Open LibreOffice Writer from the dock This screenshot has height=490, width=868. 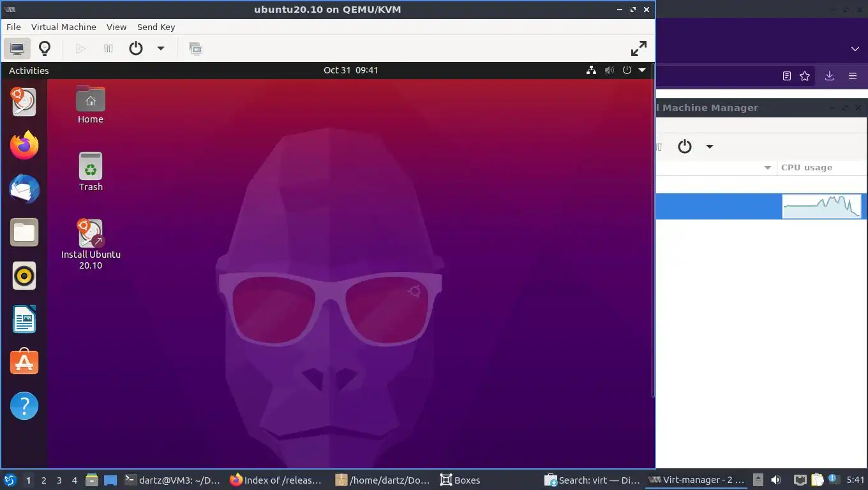coord(24,319)
